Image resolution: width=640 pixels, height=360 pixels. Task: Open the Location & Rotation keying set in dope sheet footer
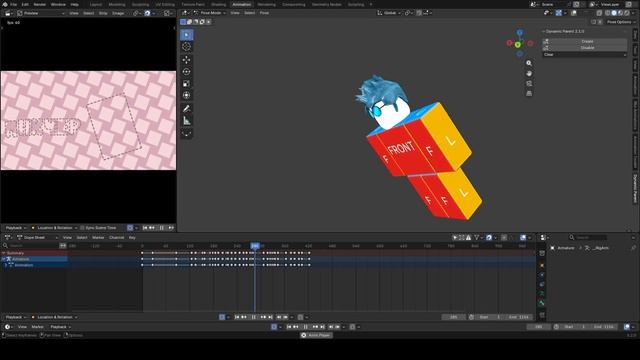click(54, 317)
